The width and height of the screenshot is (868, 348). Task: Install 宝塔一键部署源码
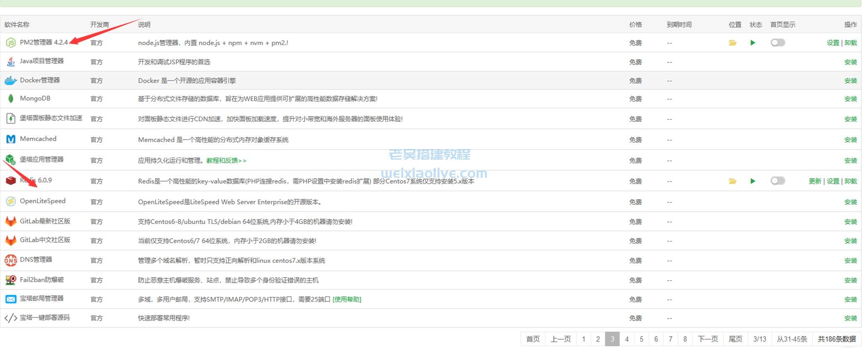(x=850, y=318)
